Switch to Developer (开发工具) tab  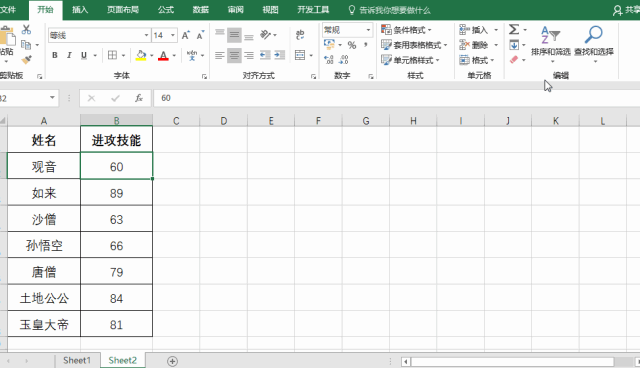[313, 10]
